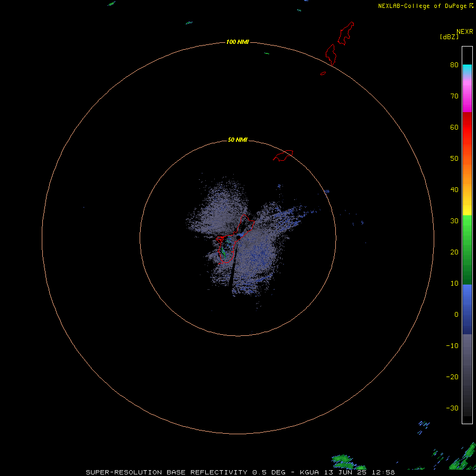Screen dimensions: 476x476
Task: Click the red island outline on the 50 NMI ring
Action: coord(283,155)
